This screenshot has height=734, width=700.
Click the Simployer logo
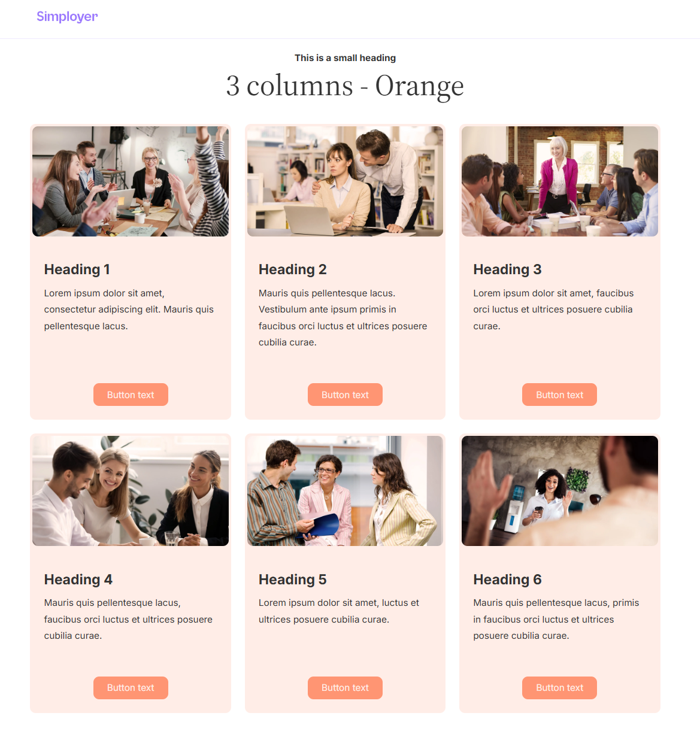pyautogui.click(x=67, y=17)
